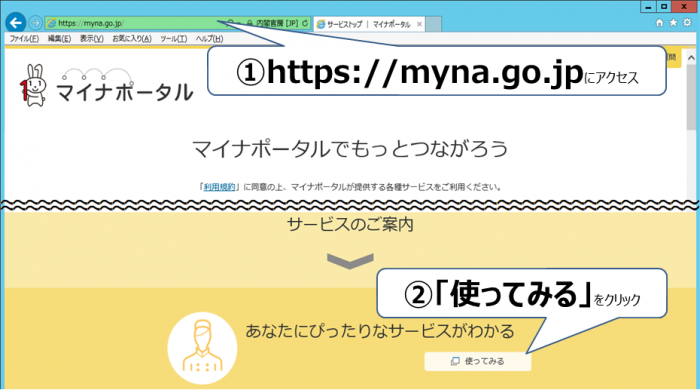Click the vertical scrollbar thumb
700x390 pixels.
click(691, 97)
